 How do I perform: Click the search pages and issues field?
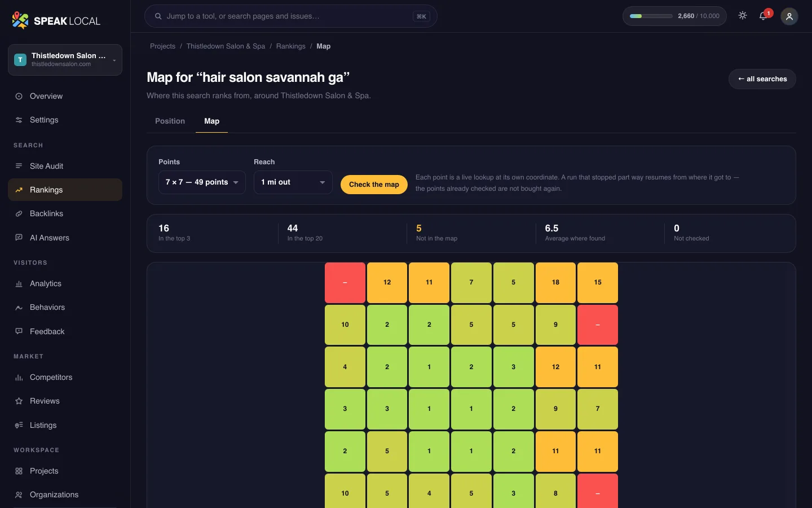pyautogui.click(x=291, y=16)
